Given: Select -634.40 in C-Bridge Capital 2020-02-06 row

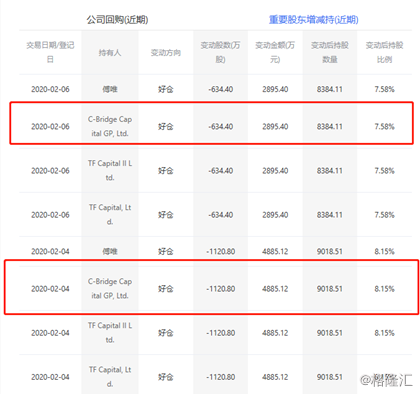Looking at the screenshot, I should [220, 127].
